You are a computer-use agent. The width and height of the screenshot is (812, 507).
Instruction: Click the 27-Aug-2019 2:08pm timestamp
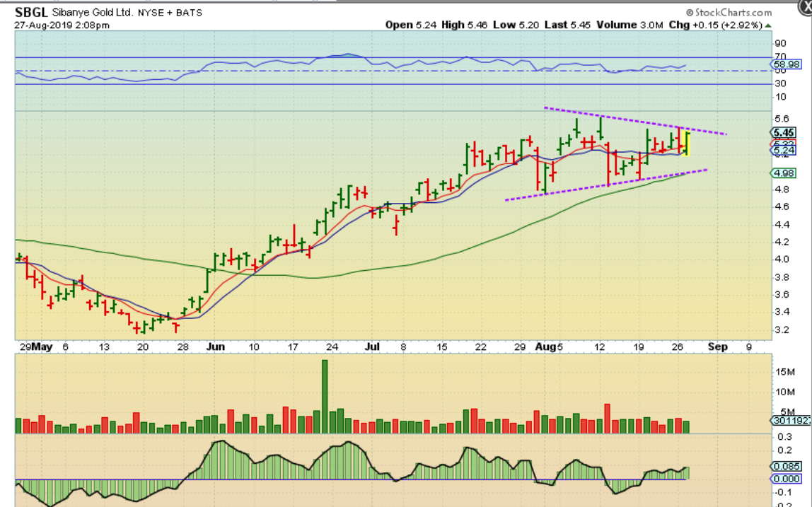pos(62,25)
